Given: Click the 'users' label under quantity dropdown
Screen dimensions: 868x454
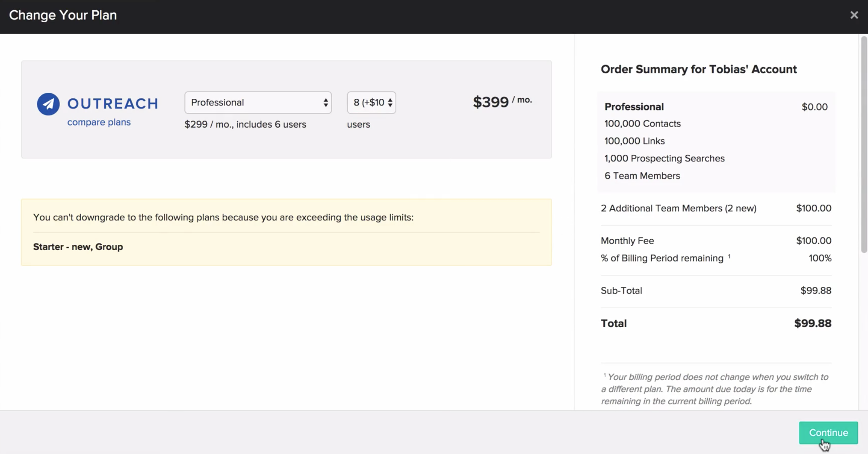Looking at the screenshot, I should tap(358, 124).
